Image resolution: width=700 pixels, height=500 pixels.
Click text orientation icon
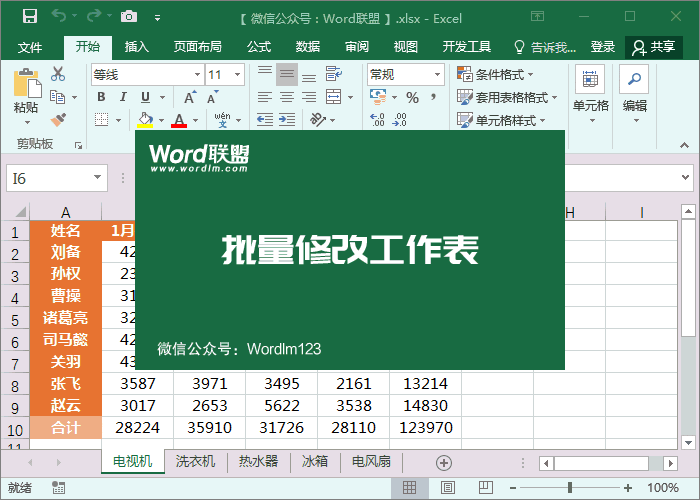pos(318,120)
